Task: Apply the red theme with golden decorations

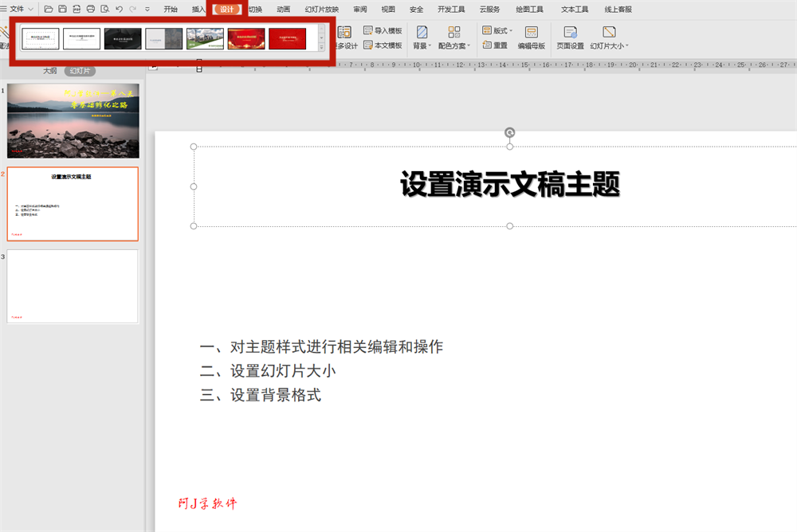Action: [x=246, y=38]
